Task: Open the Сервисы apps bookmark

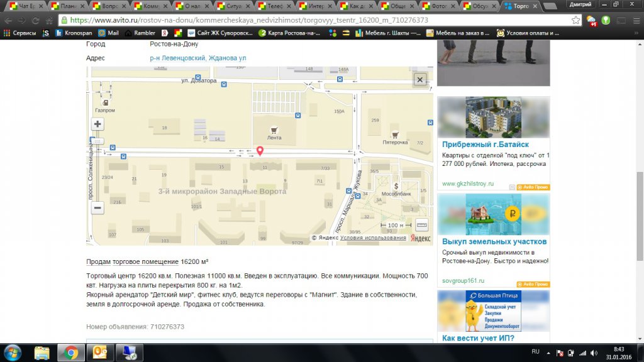Action: click(19, 33)
